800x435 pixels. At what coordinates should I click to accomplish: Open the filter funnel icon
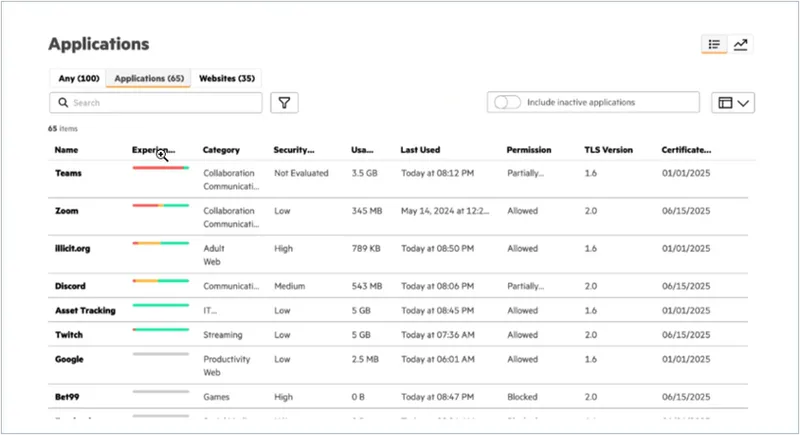point(284,103)
